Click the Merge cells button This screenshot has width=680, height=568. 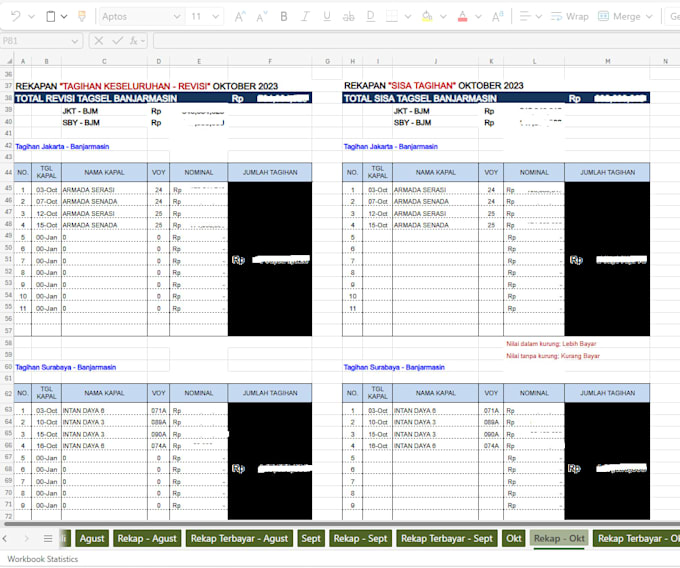[x=619, y=16]
